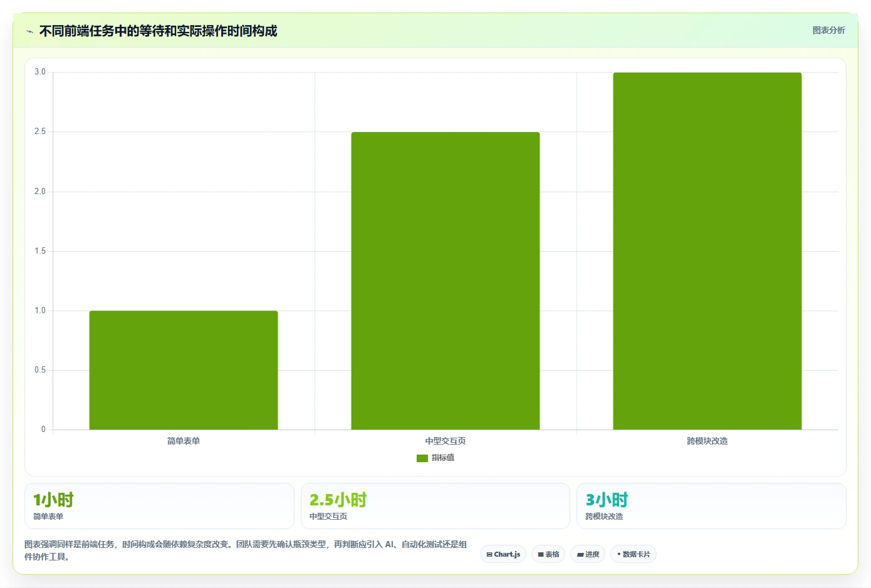Click the 跨模块改造 bar in the chart

[707, 251]
